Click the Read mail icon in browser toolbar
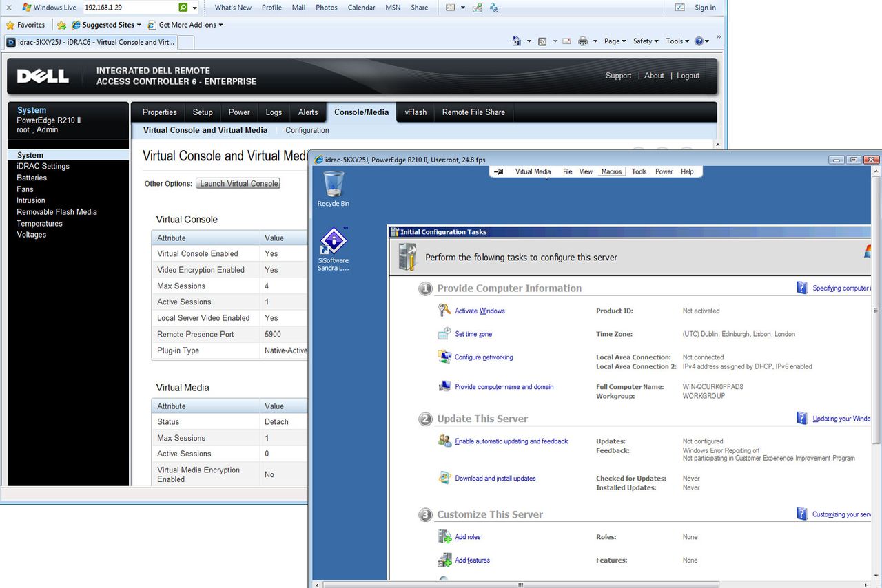 pos(566,41)
